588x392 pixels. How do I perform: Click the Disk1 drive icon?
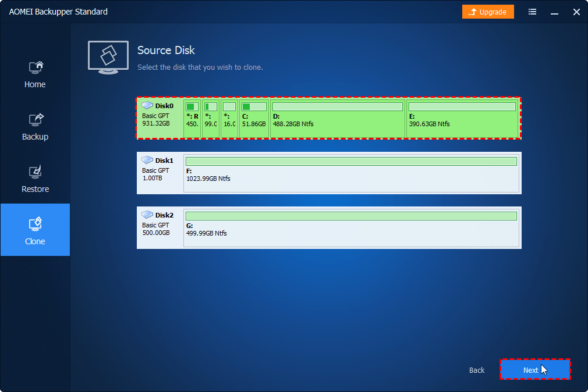[147, 159]
